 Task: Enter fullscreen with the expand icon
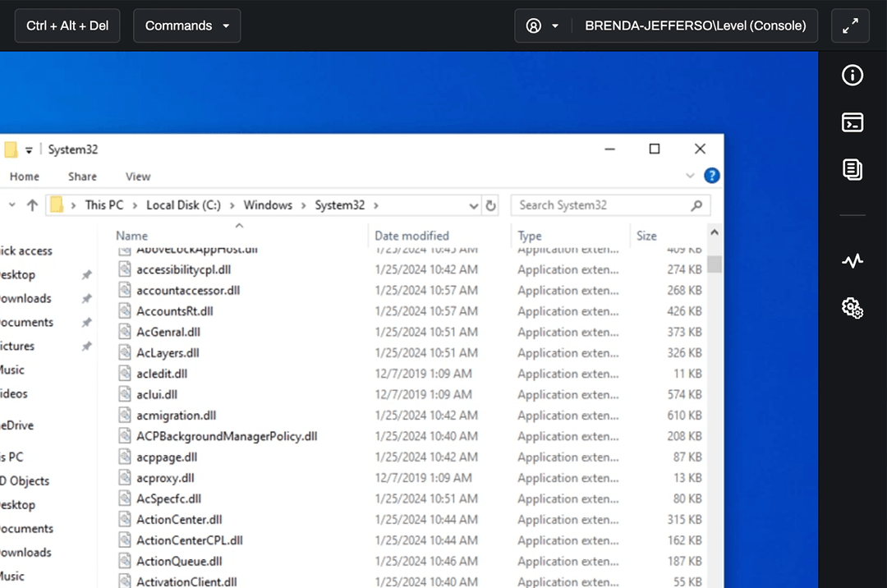850,25
